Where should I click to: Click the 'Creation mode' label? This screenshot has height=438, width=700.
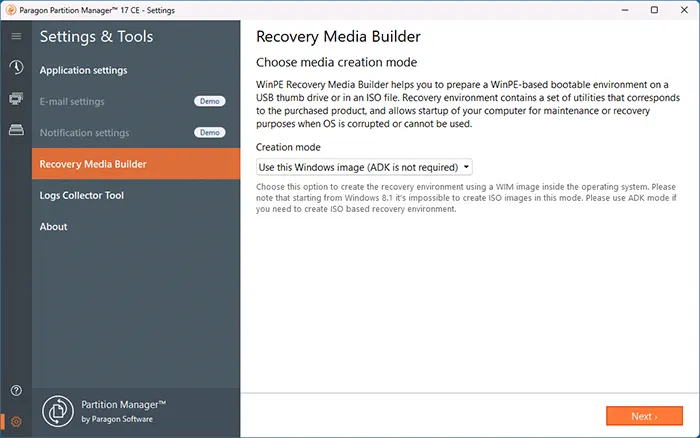click(x=288, y=147)
